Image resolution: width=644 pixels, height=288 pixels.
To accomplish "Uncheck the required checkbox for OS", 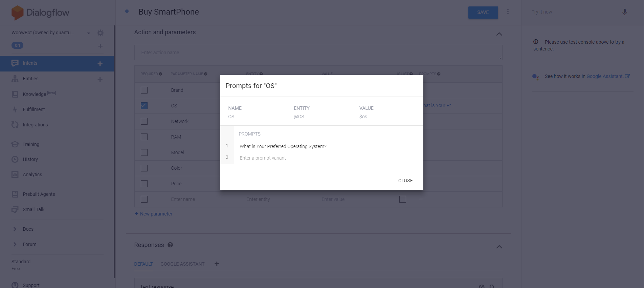I will click(144, 106).
